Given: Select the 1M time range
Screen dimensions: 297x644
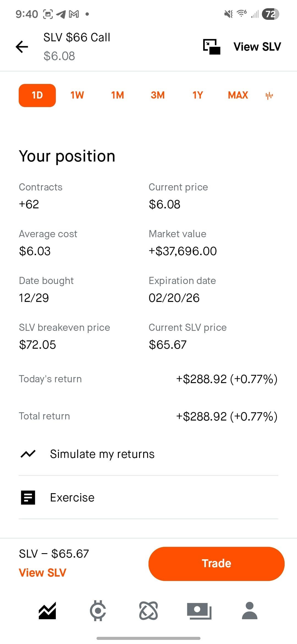Looking at the screenshot, I should 117,95.
